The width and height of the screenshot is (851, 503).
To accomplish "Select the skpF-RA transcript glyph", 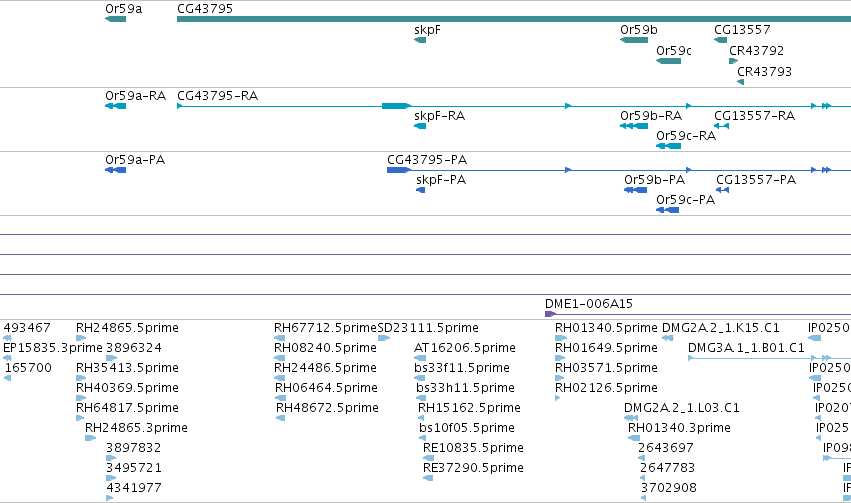I will click(x=420, y=126).
